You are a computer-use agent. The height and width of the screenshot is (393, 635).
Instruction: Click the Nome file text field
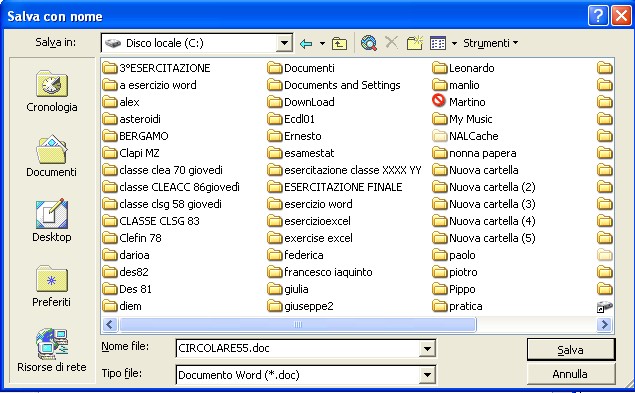click(298, 348)
